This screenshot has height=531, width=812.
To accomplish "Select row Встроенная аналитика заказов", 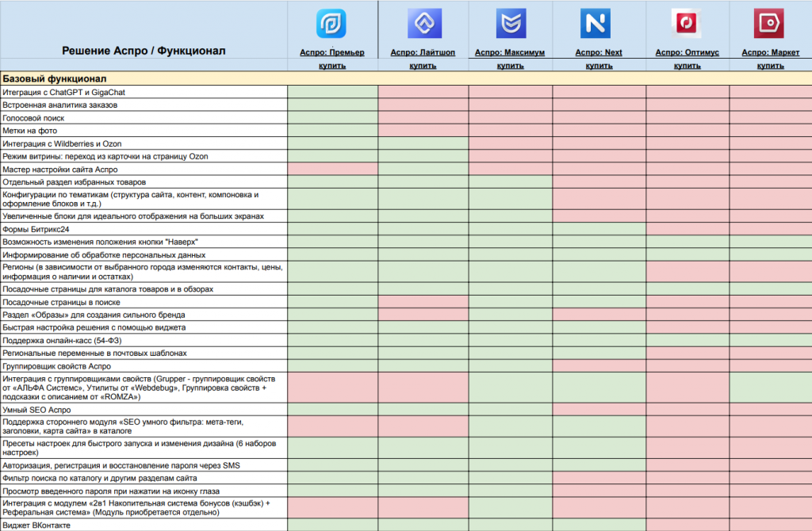I will [x=144, y=105].
